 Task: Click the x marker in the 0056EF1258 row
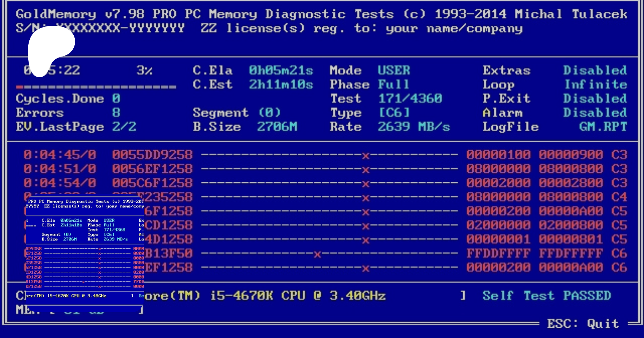coord(365,170)
